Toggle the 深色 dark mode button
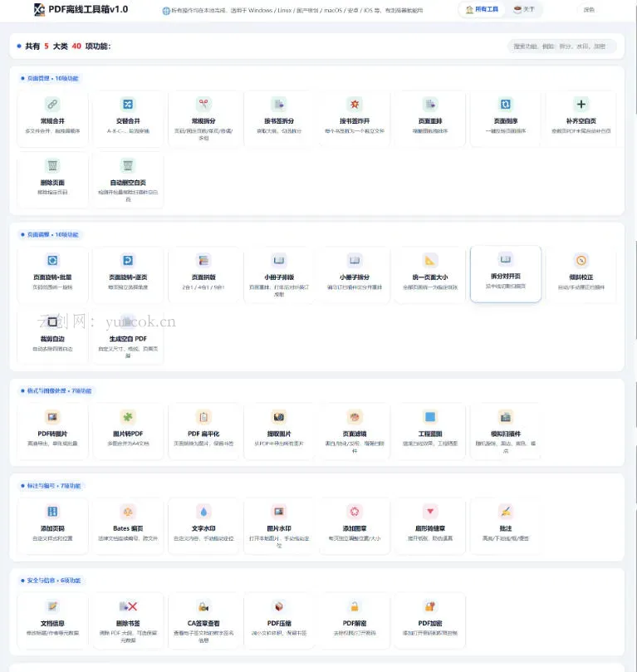The width and height of the screenshot is (637, 672). (x=589, y=9)
